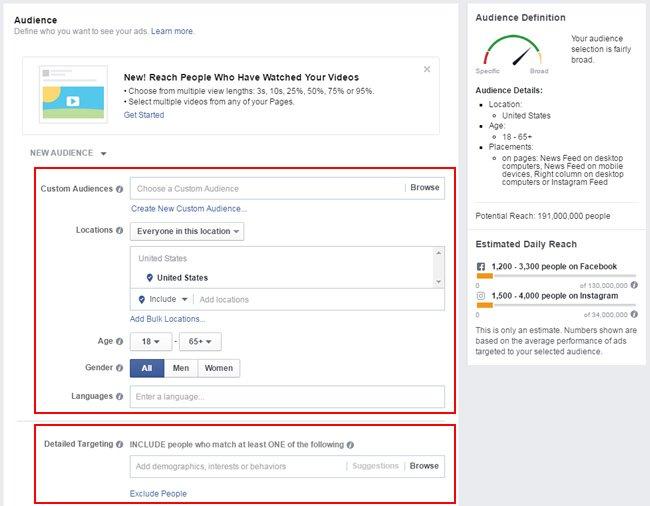Click the info icon beside Gender

click(120, 368)
